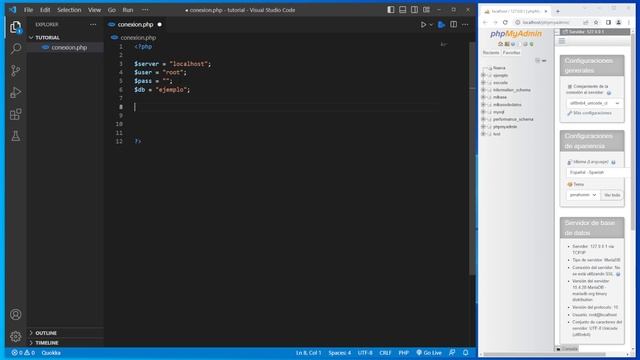Change the UTF-8 encoding in status bar
This screenshot has height=360, width=640.
(365, 353)
